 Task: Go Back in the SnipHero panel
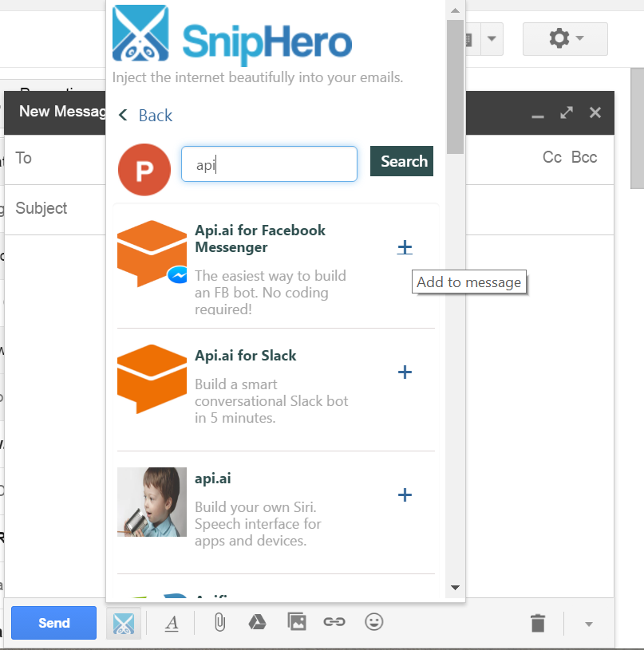[145, 116]
